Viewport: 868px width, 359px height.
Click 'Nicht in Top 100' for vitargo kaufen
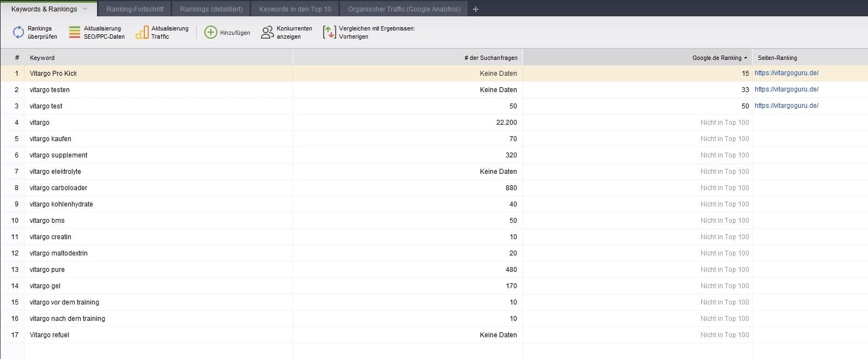[x=725, y=139]
